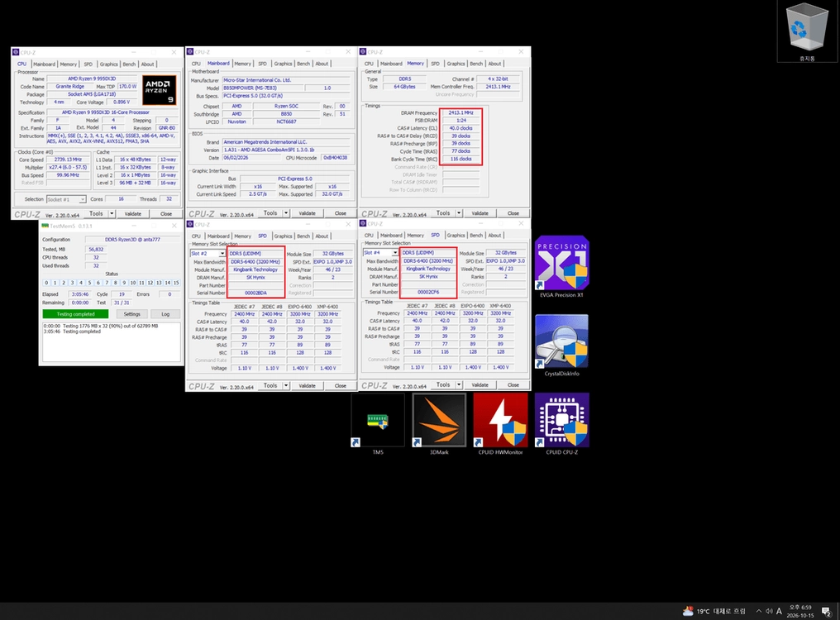Select the CPUID HWMonitor desktop shortcut

[x=500, y=424]
